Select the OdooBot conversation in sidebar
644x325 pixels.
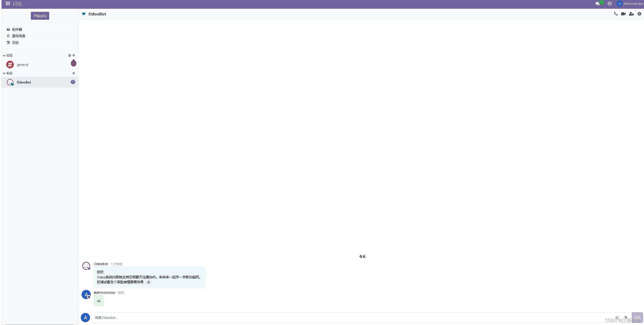40,82
